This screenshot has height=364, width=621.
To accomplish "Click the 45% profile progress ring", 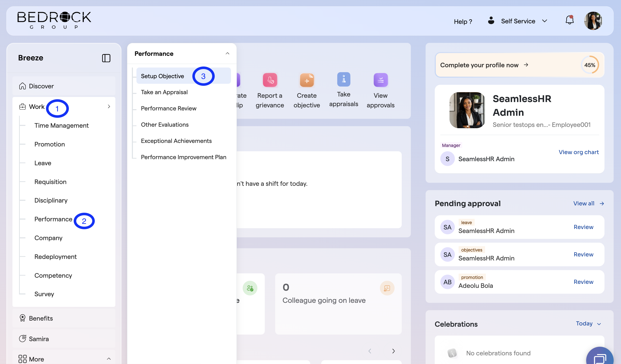I will 590,65.
